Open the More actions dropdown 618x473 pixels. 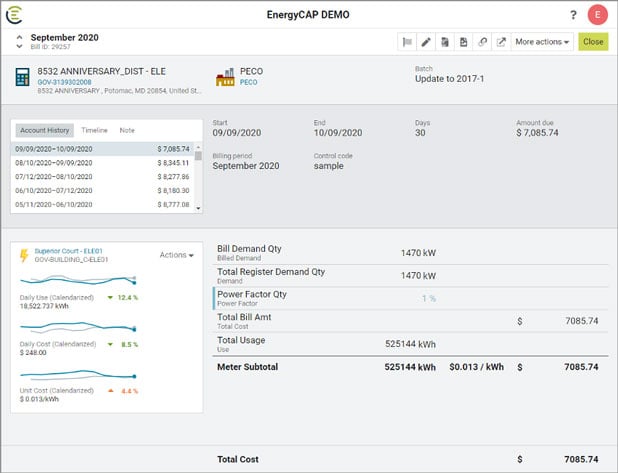[543, 42]
